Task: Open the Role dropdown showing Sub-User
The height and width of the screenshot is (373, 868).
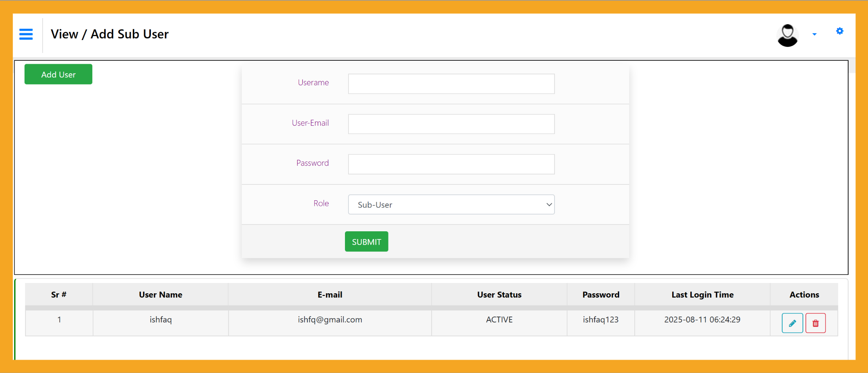Action: click(x=451, y=205)
